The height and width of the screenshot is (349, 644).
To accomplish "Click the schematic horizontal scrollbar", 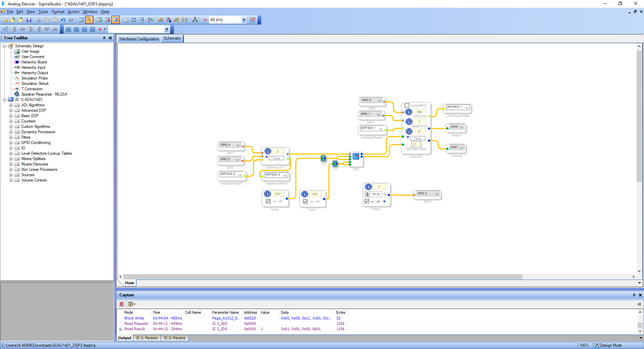I will [x=323, y=277].
